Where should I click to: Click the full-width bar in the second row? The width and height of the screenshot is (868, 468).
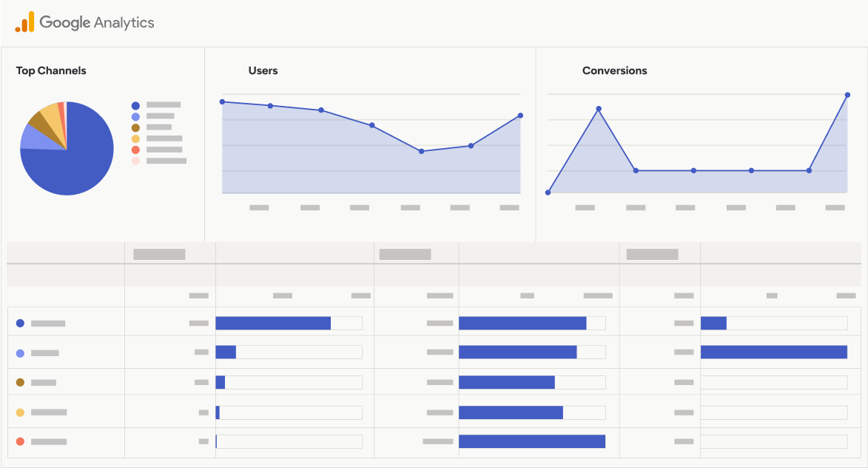[773, 352]
